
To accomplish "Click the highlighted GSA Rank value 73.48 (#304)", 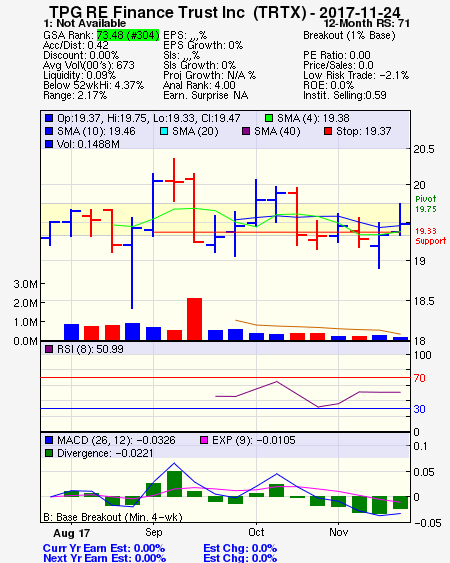I will (x=128, y=35).
